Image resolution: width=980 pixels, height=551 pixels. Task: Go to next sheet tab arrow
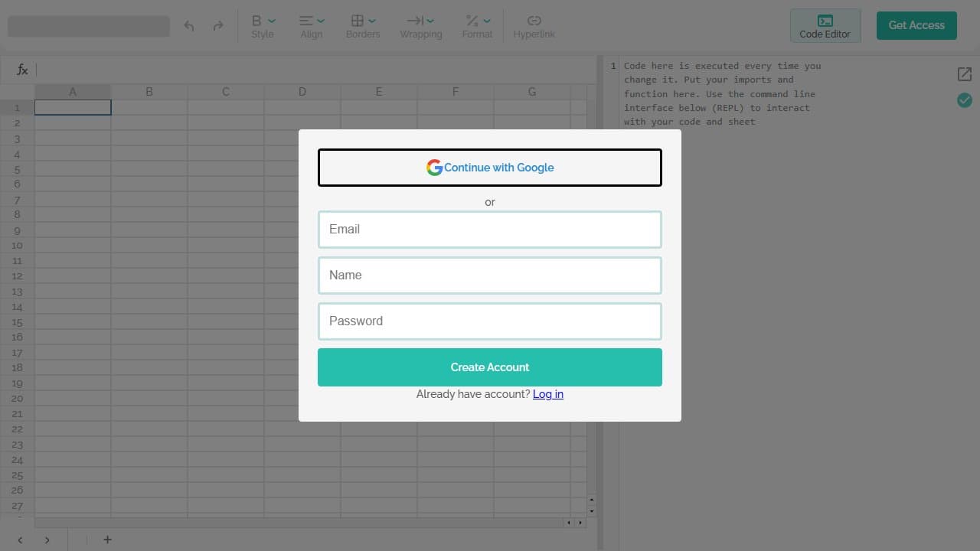pyautogui.click(x=47, y=540)
